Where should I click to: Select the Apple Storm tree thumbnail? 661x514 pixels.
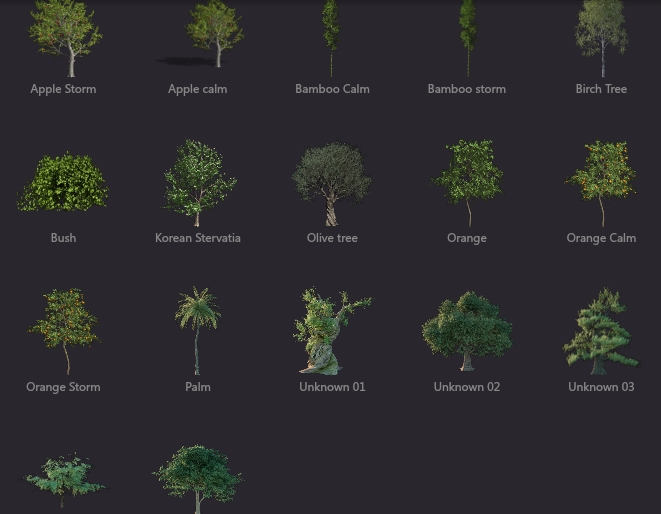[64, 38]
